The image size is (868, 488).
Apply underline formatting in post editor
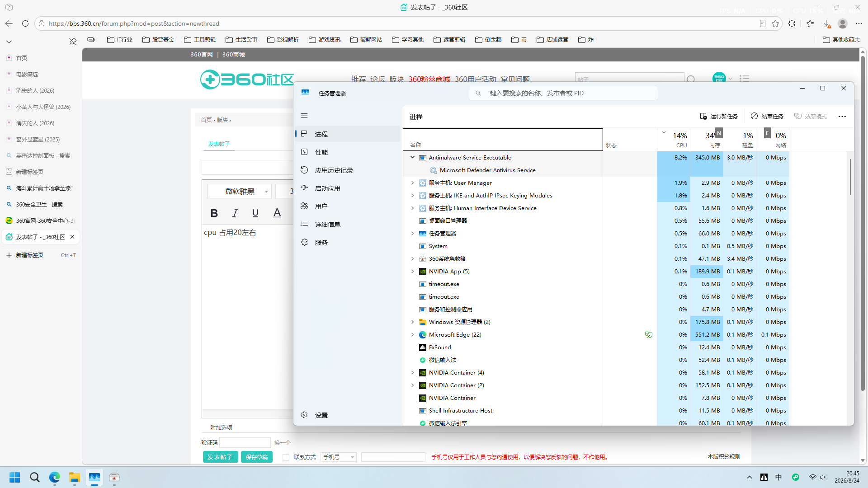[x=255, y=213]
